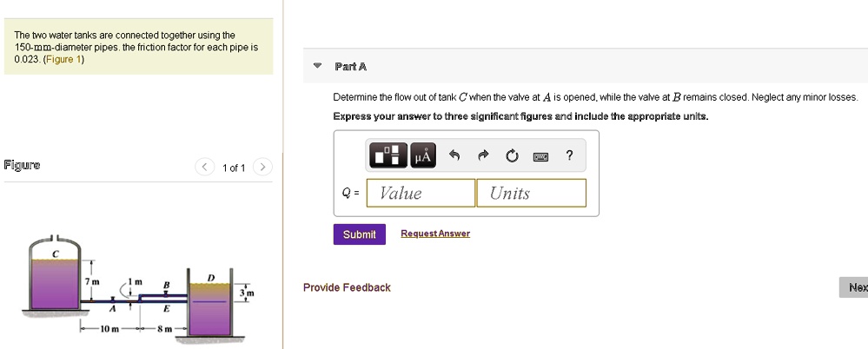The width and height of the screenshot is (868, 349).
Task: Click Request Answer link
Action: click(434, 234)
